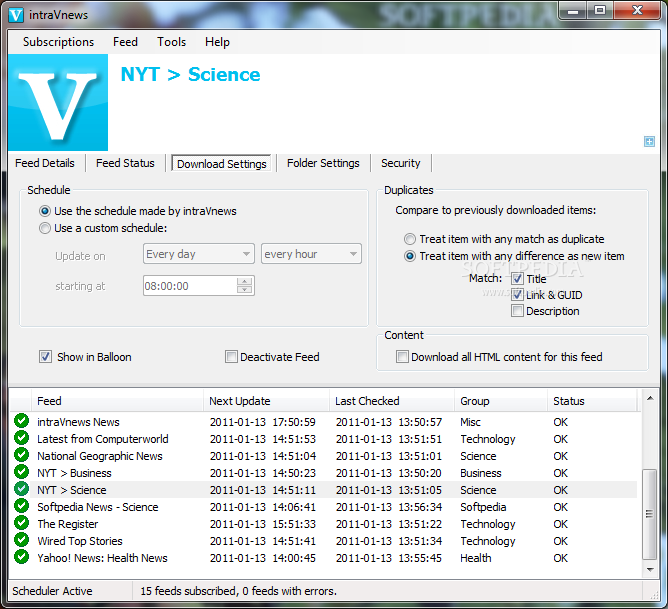Select Yahoo! News: Health News feed
The image size is (668, 609).
click(323, 558)
